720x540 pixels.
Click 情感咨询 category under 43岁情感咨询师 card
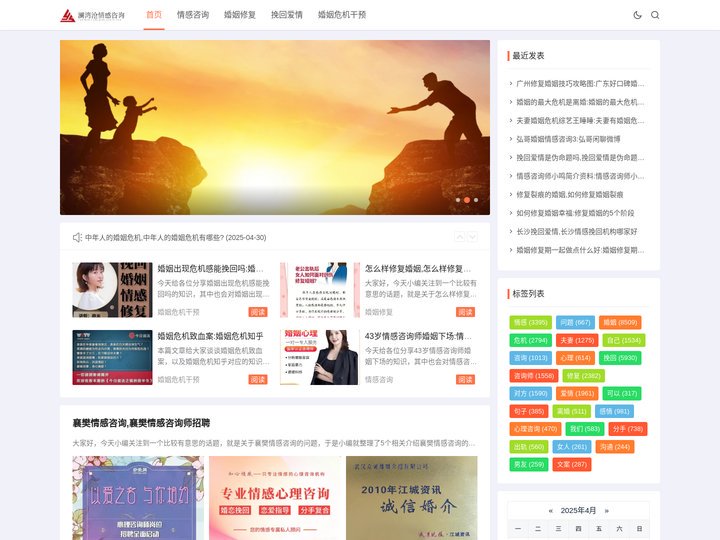tap(379, 380)
